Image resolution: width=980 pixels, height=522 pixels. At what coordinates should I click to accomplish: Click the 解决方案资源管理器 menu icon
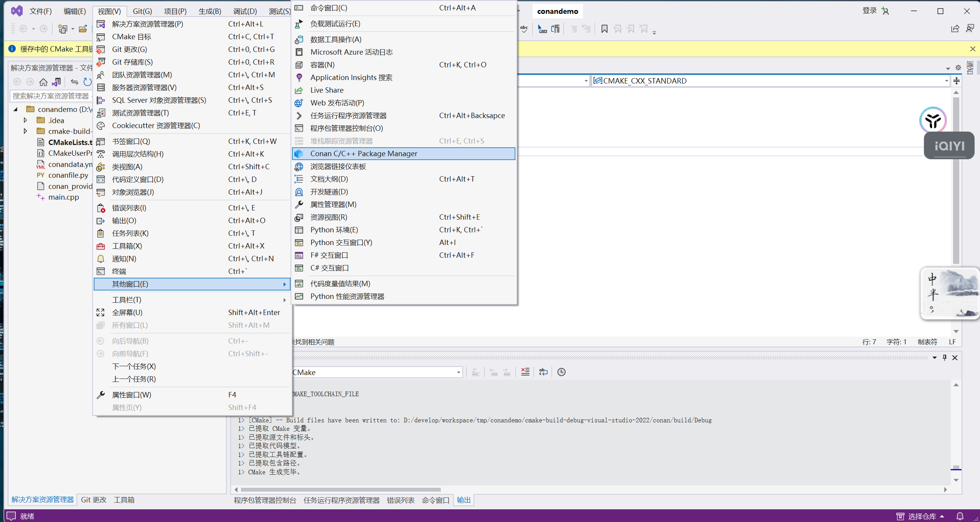click(101, 24)
